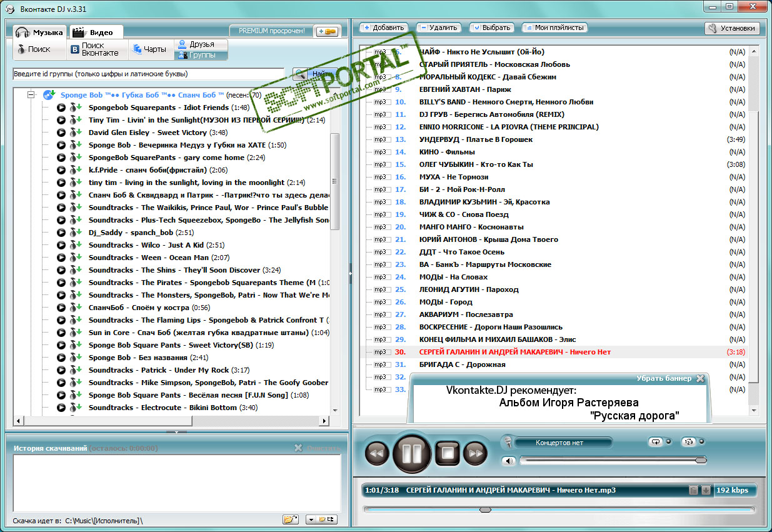Mute the volume speaker icon
The height and width of the screenshot is (532, 772).
pos(509,461)
